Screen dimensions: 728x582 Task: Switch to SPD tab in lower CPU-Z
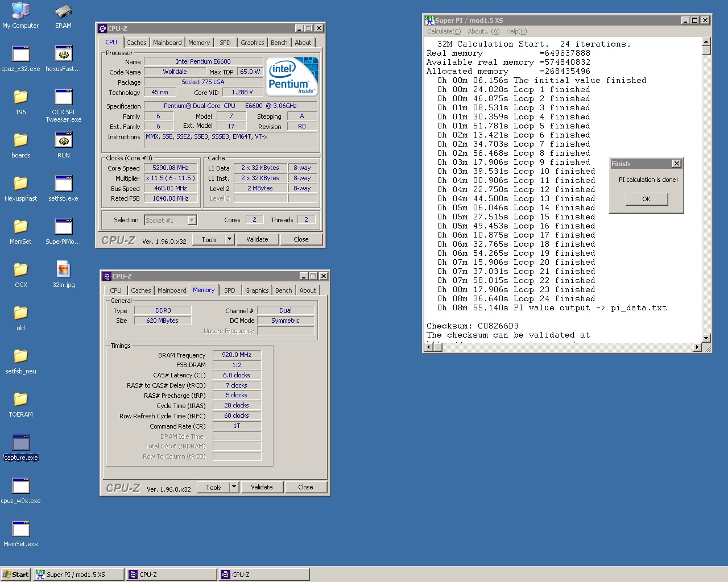(x=230, y=290)
